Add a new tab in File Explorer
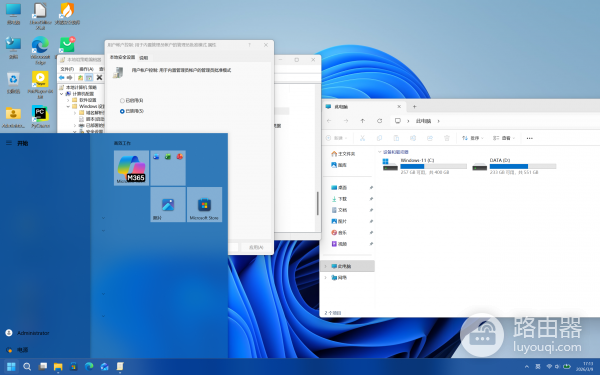Viewport: 600px width, 375px height. click(414, 107)
